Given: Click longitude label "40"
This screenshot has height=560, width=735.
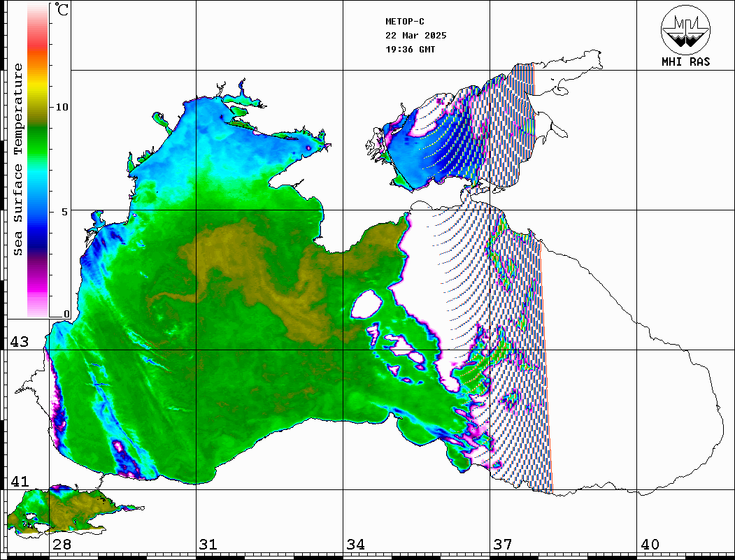Looking at the screenshot, I should (650, 545).
